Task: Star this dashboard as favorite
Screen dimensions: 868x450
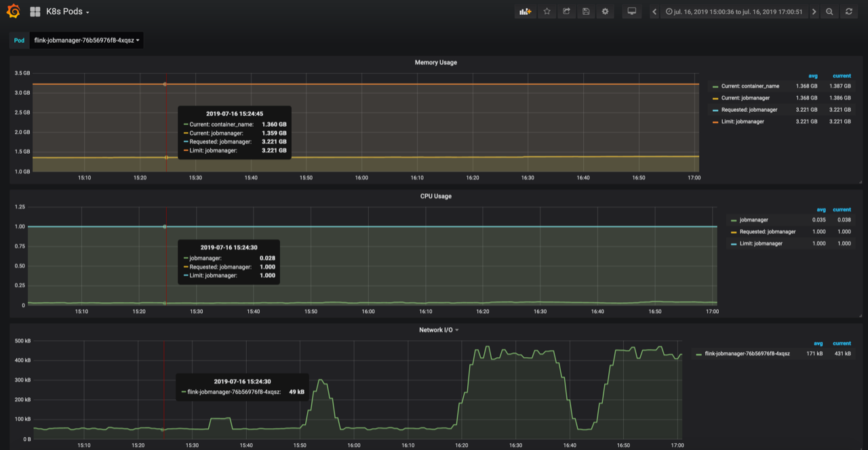Action: point(547,12)
